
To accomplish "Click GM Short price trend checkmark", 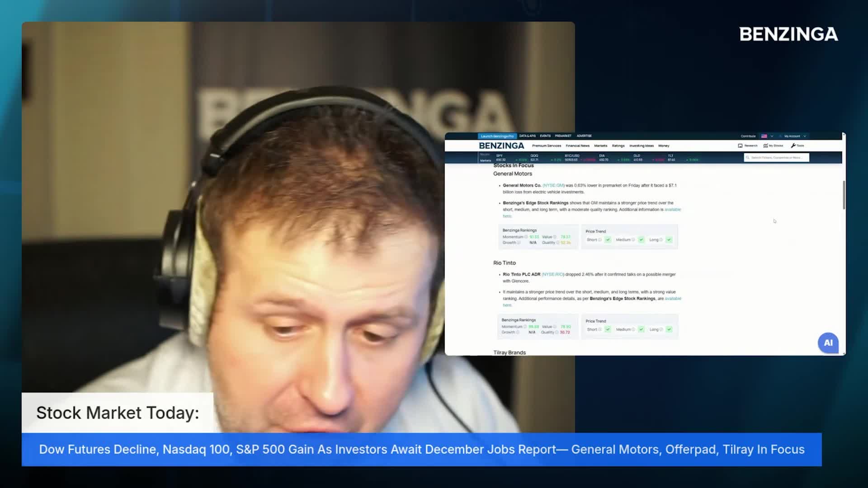I will click(x=608, y=240).
